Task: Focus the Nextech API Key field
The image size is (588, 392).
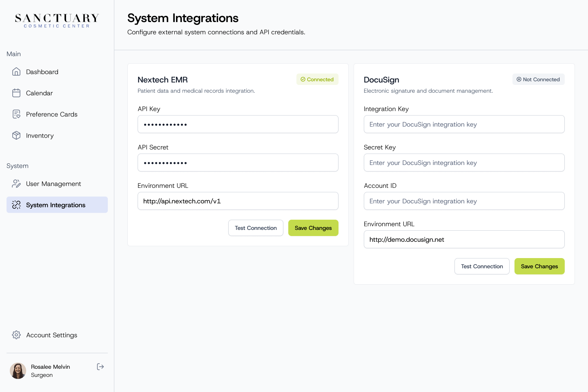Action: click(x=238, y=124)
